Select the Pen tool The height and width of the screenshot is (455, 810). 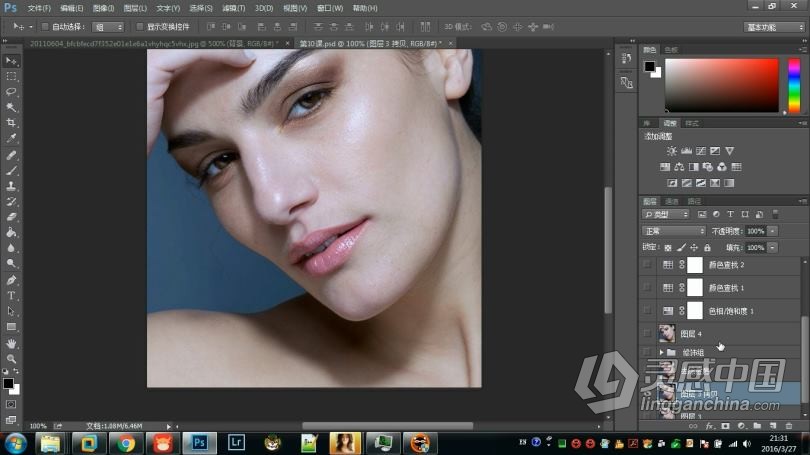pyautogui.click(x=11, y=280)
